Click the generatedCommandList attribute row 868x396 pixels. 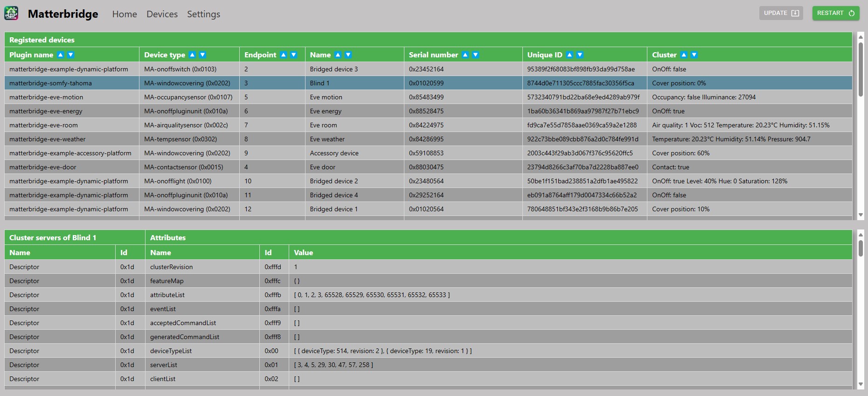pyautogui.click(x=428, y=337)
